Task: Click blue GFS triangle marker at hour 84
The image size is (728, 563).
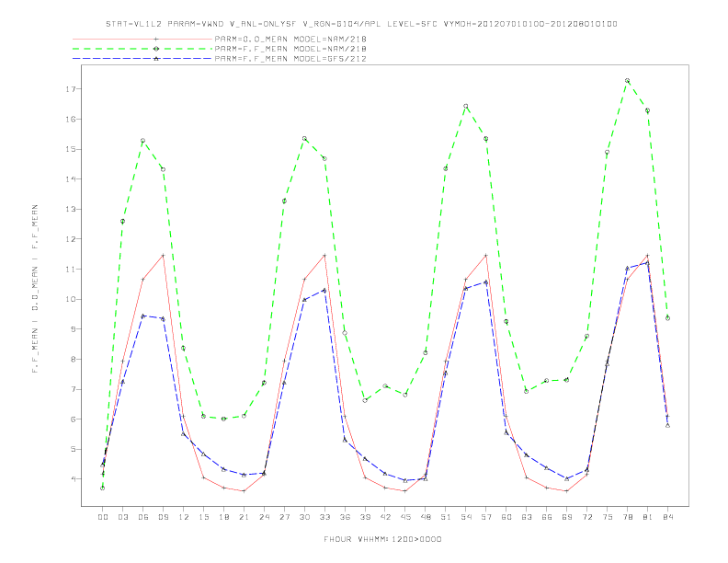Action: pos(667,425)
